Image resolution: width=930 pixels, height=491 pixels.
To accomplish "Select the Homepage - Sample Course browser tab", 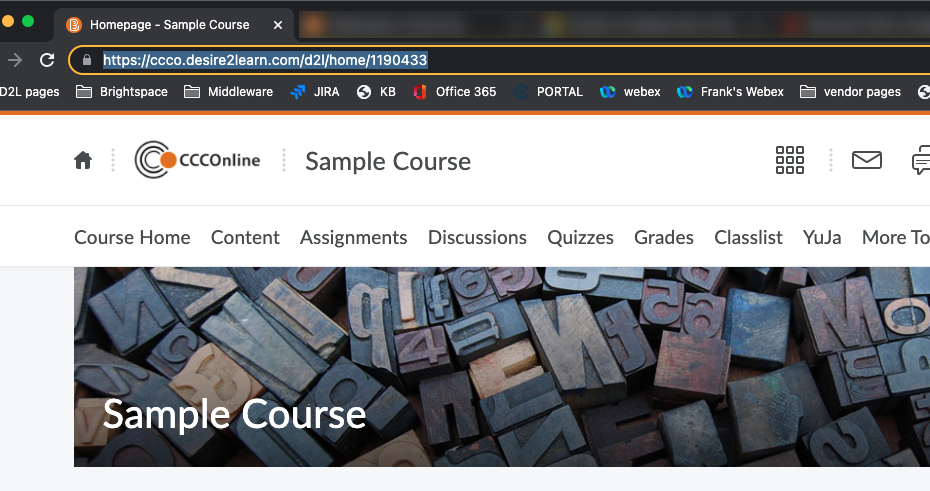I will tap(174, 25).
